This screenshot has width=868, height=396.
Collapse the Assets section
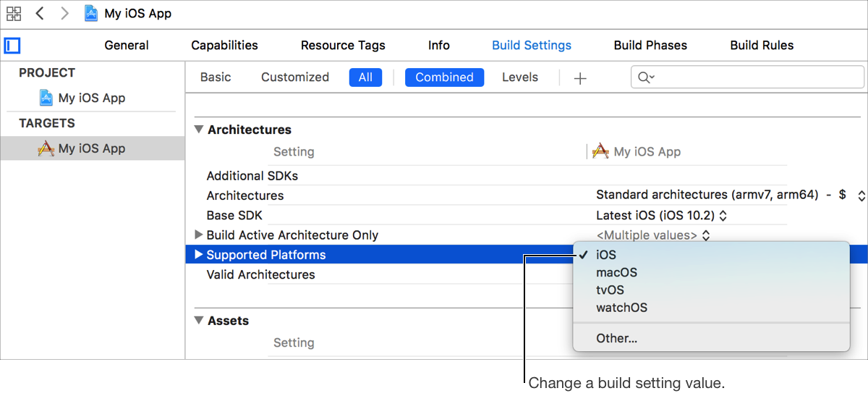[199, 321]
